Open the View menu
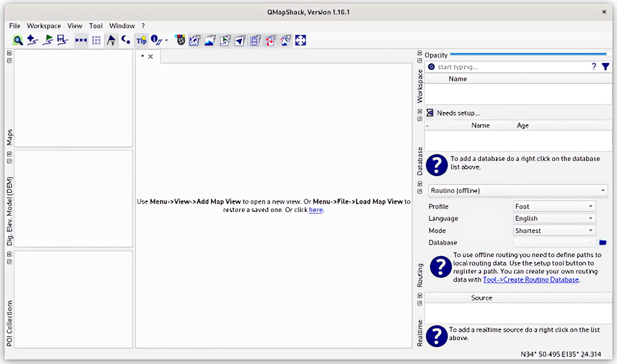Image resolution: width=617 pixels, height=364 pixels. coord(75,26)
